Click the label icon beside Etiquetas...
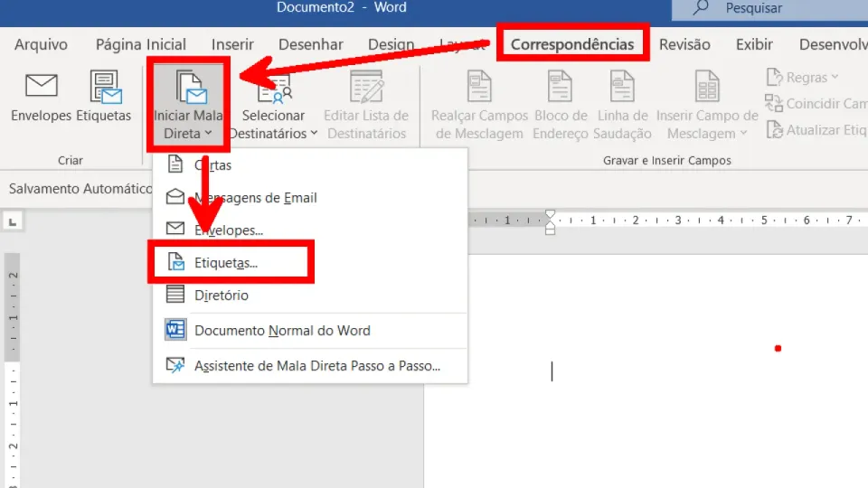 click(x=175, y=261)
